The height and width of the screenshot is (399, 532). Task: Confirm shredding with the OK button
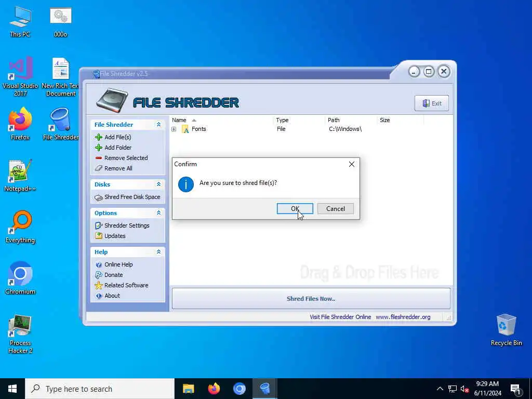click(x=295, y=209)
